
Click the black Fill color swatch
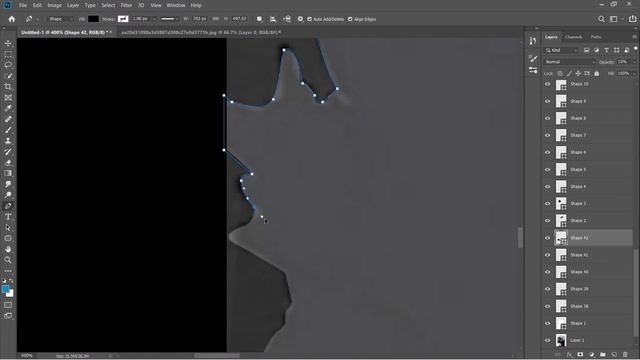pyautogui.click(x=93, y=19)
